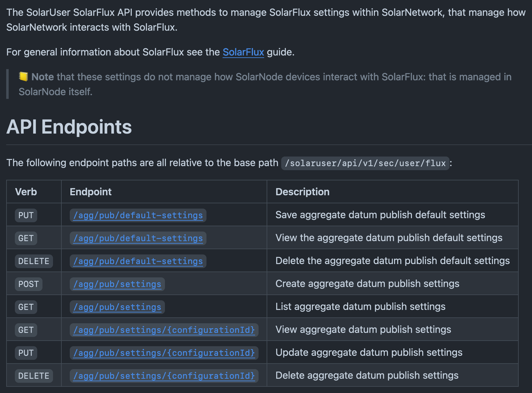Open the SolarFlux guide link
Screen dimensions: 532x393
point(243,52)
